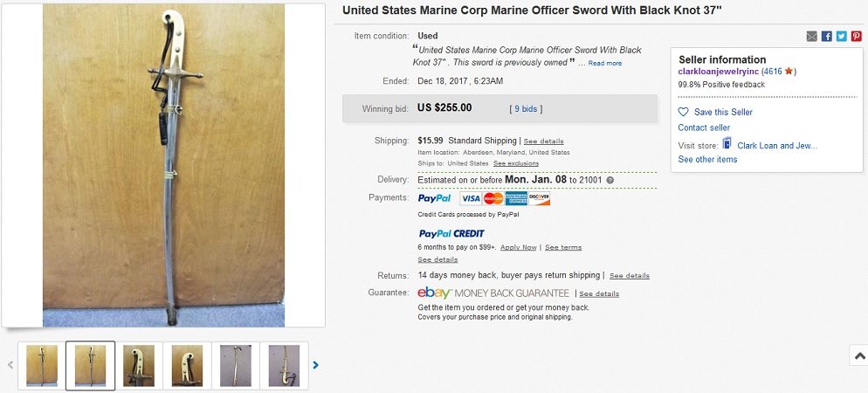Click the scroll-to-top arrow icon
Viewport: 868px width, 393px height.
pyautogui.click(x=859, y=355)
